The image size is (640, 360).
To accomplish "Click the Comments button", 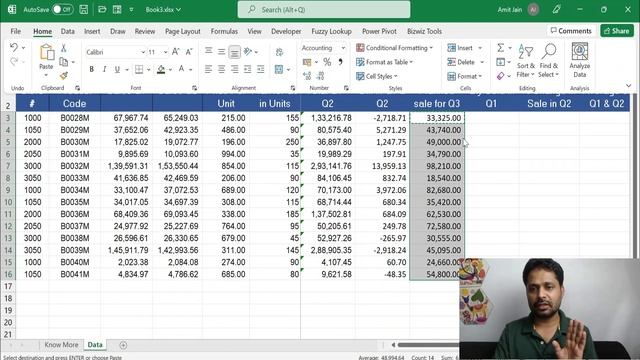I will coord(571,31).
